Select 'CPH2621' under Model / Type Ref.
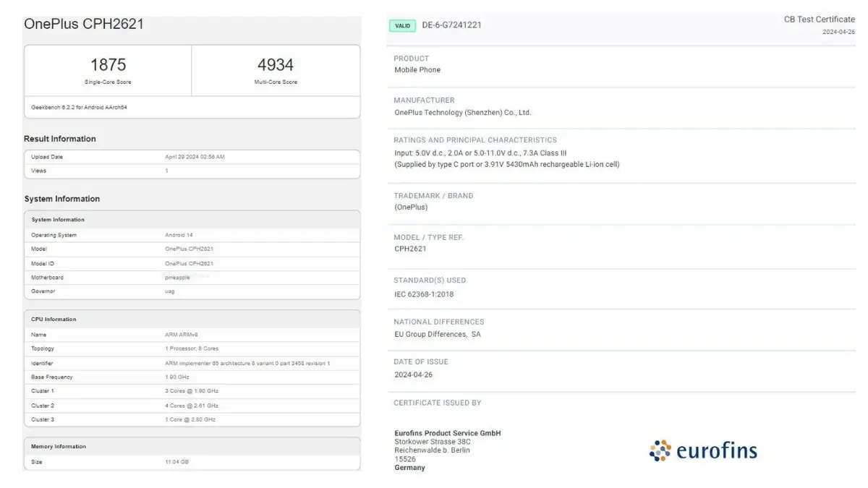The image size is (868, 488). (411, 249)
